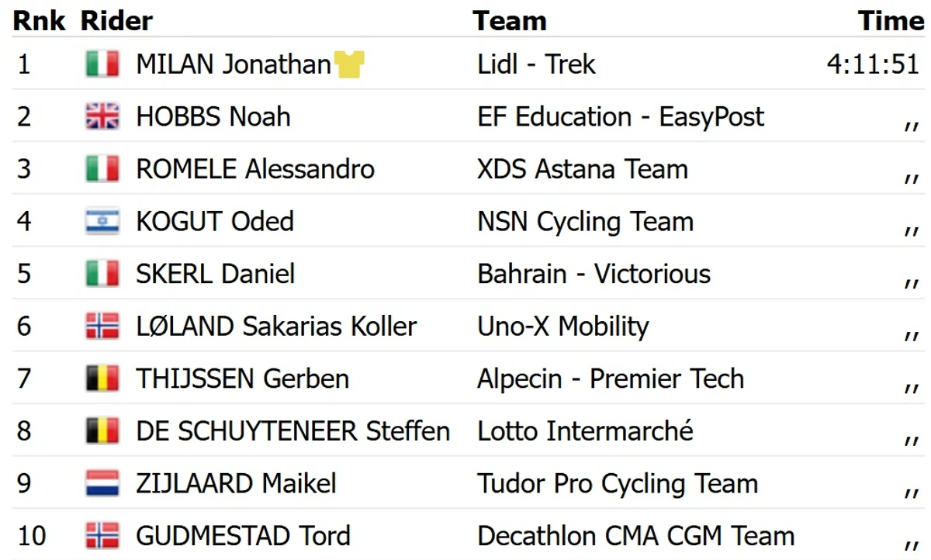931x560 pixels.
Task: Open rider ROMELE Alessandro's page
Action: 255,169
